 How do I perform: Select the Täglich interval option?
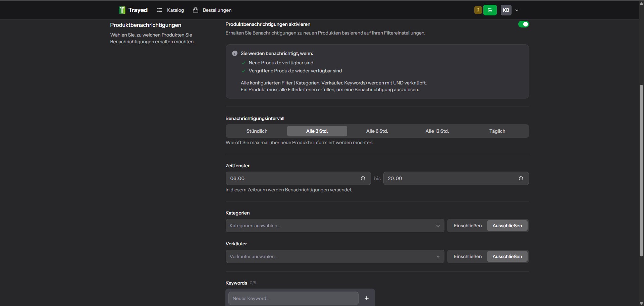497,131
